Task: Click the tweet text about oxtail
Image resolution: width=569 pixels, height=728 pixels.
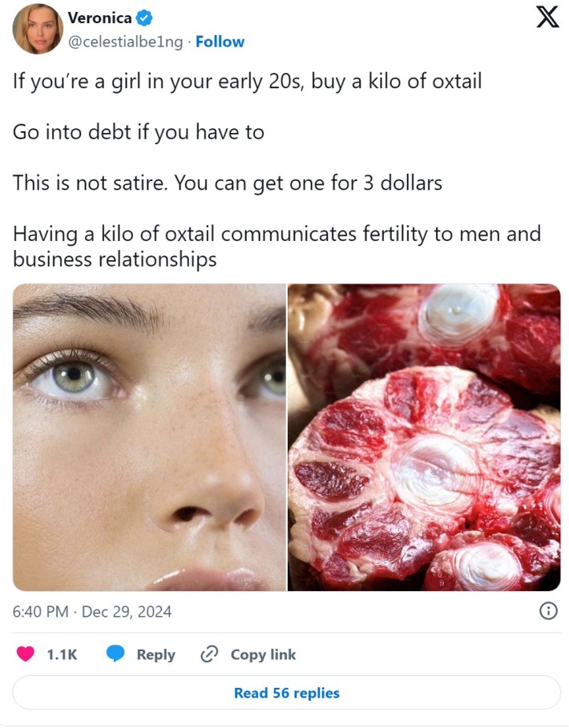Action: coord(277,170)
